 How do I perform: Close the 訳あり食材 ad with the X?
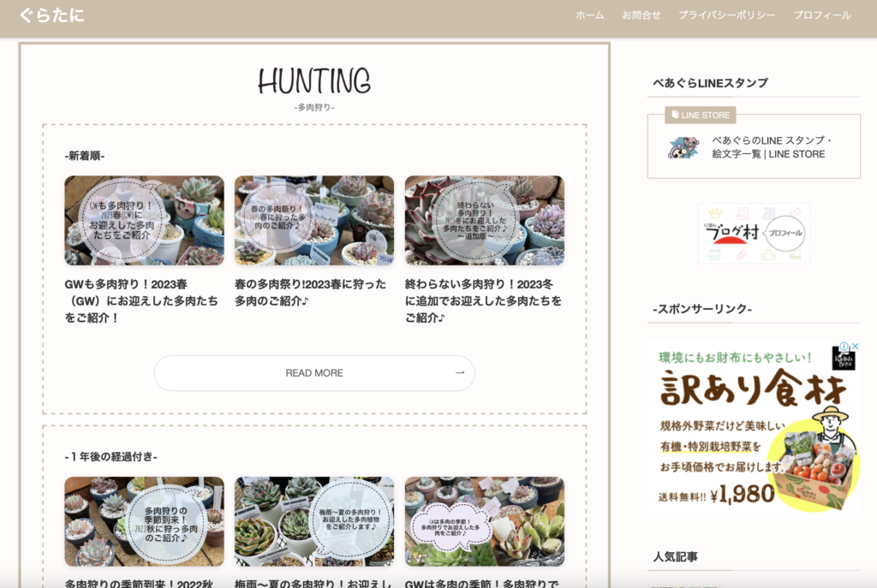click(x=855, y=347)
